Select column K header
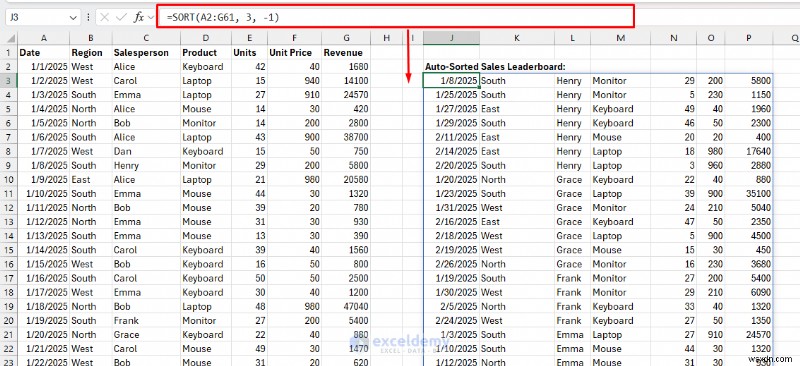The image size is (800, 366). (x=517, y=38)
